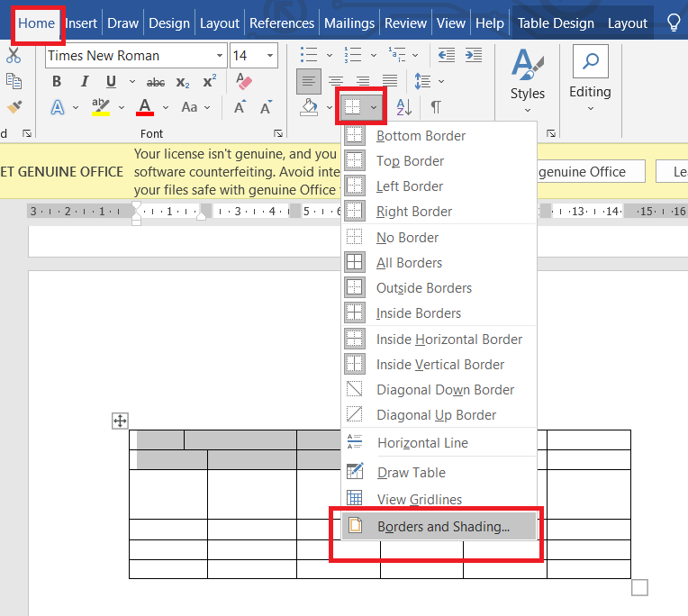Apply Text Effects letter A icon
This screenshot has height=616, width=688.
[x=58, y=107]
